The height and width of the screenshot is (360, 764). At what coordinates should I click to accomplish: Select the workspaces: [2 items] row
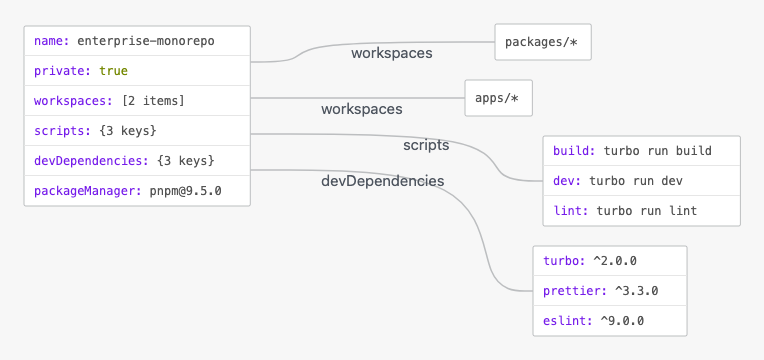(137, 101)
